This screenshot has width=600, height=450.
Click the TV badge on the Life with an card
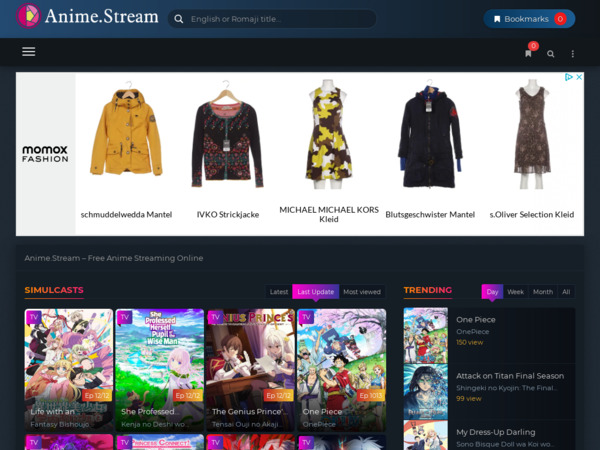34,317
